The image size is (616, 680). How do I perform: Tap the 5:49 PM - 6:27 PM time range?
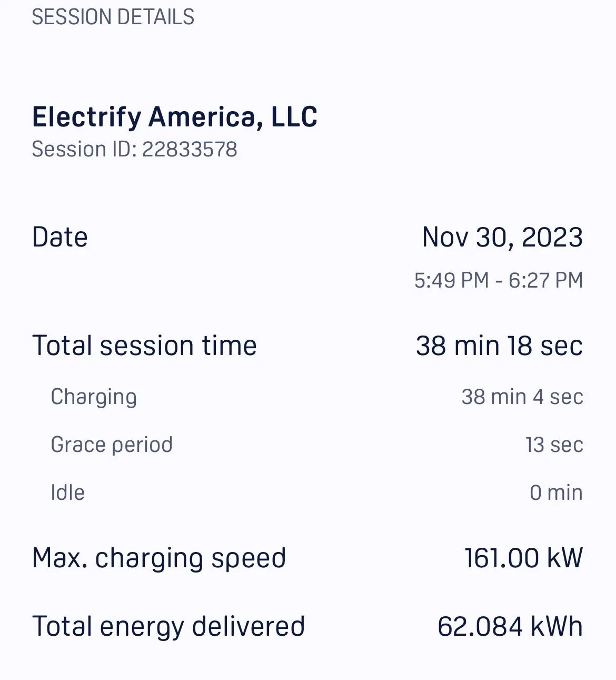499,280
